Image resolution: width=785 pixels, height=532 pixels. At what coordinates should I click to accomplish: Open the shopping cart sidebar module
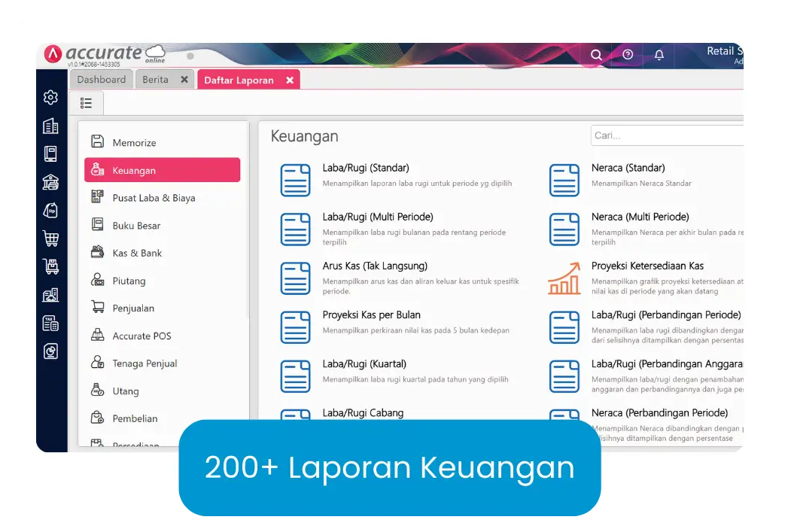pyautogui.click(x=50, y=239)
